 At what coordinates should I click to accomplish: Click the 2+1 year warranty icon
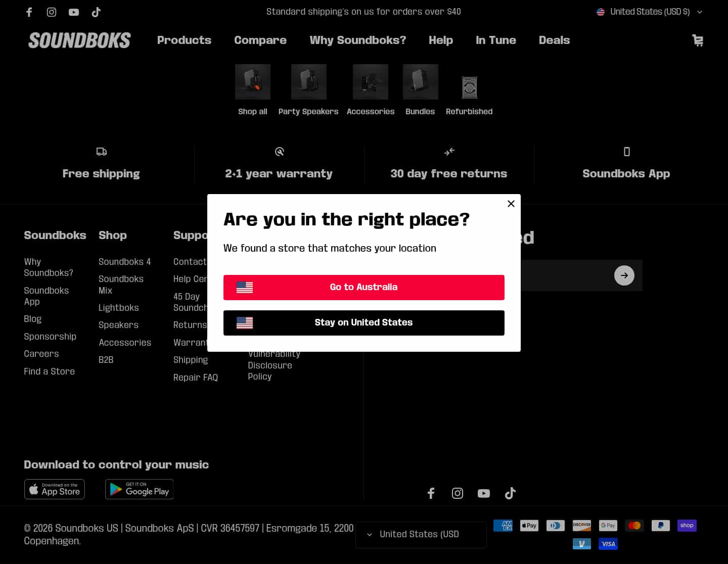tap(280, 152)
